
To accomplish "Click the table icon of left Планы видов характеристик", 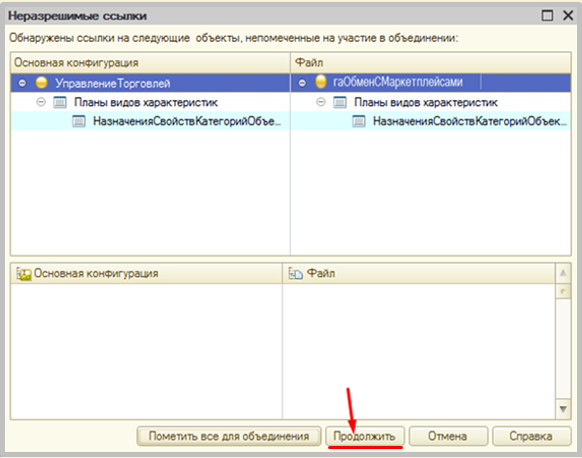I will click(60, 102).
